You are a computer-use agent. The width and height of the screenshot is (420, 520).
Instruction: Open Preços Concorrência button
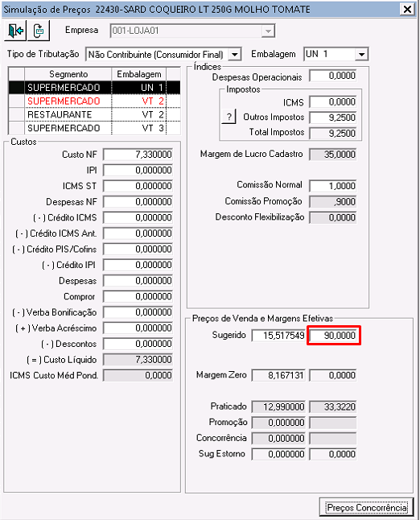click(367, 507)
